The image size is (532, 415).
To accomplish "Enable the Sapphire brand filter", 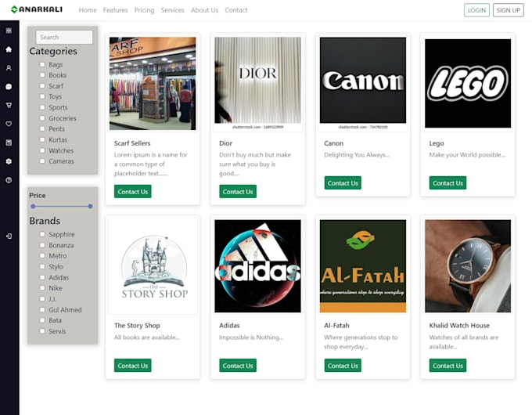I will (42, 234).
